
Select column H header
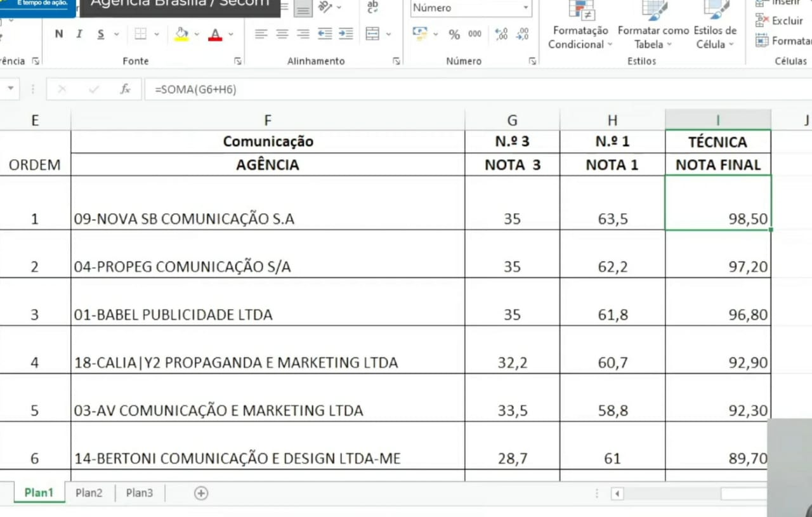612,120
